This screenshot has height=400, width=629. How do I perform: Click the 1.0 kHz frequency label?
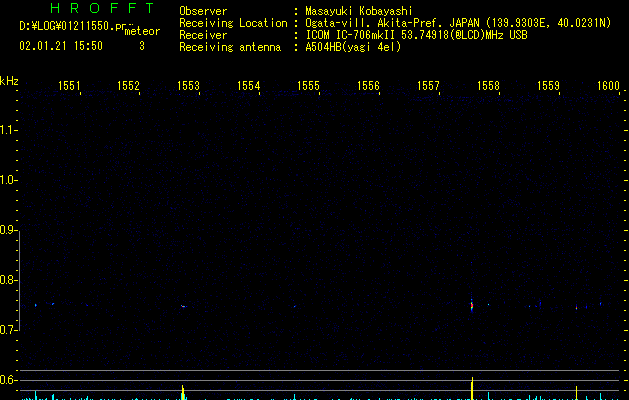(x=7, y=180)
